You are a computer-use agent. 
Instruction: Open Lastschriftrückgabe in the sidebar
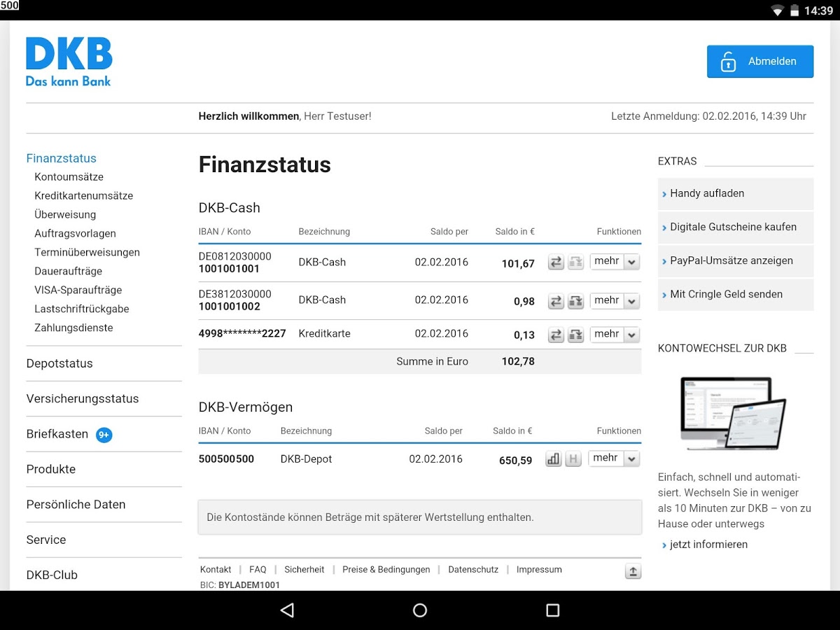tap(82, 309)
